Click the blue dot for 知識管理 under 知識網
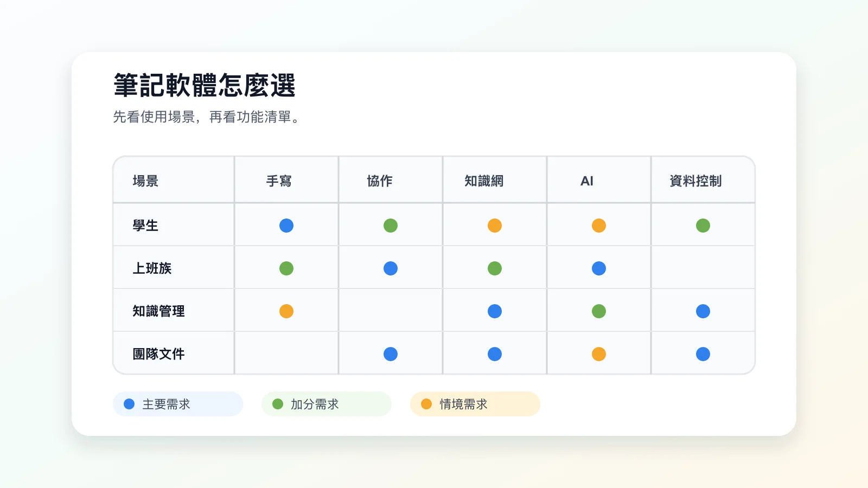The height and width of the screenshot is (488, 868). tap(495, 311)
